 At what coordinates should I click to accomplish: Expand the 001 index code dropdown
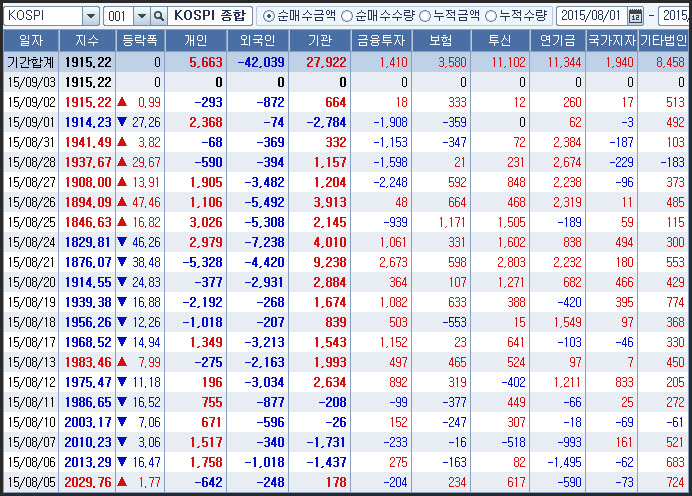point(142,16)
